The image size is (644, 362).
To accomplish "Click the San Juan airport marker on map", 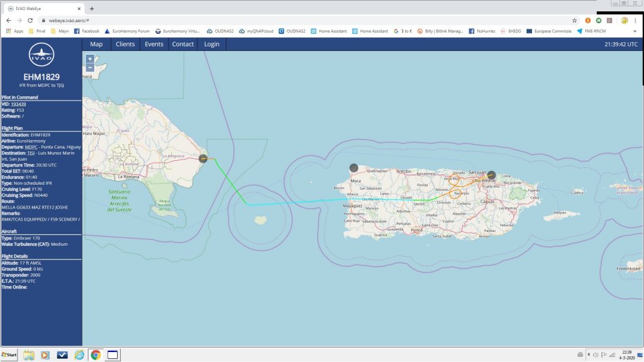I will [491, 175].
